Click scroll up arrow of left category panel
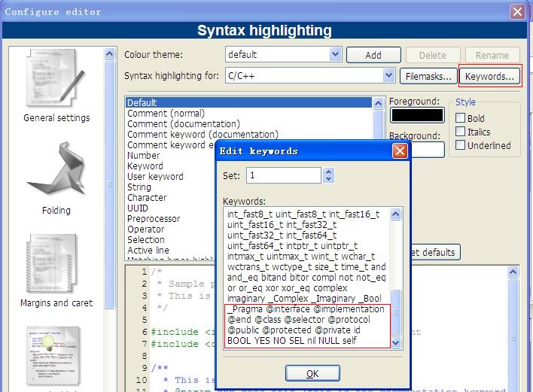 pyautogui.click(x=109, y=54)
